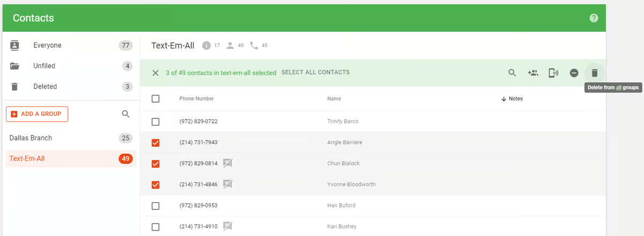Click the trash icon to delete from all groups
The image size is (644, 236).
click(595, 73)
